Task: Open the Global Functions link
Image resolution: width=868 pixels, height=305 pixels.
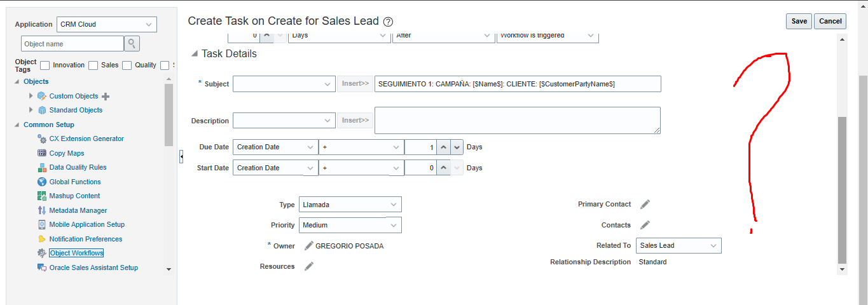Action: pos(75,182)
